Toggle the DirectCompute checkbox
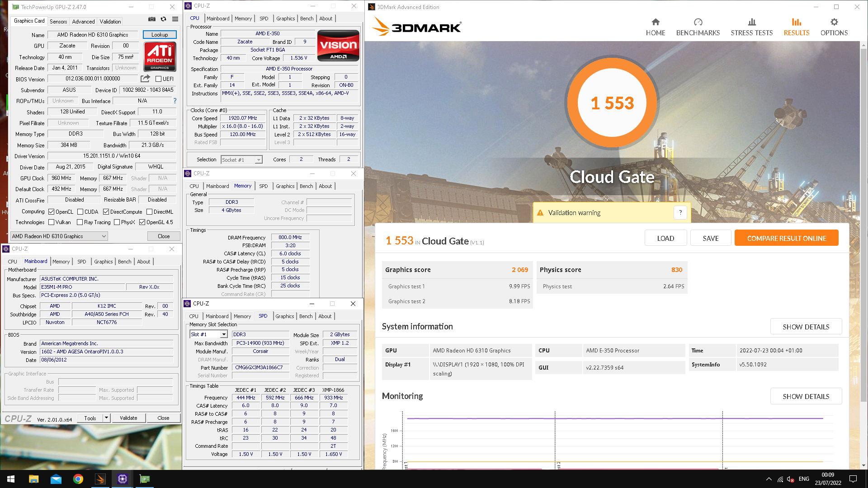Screen dimensions: 868x488 [106, 211]
